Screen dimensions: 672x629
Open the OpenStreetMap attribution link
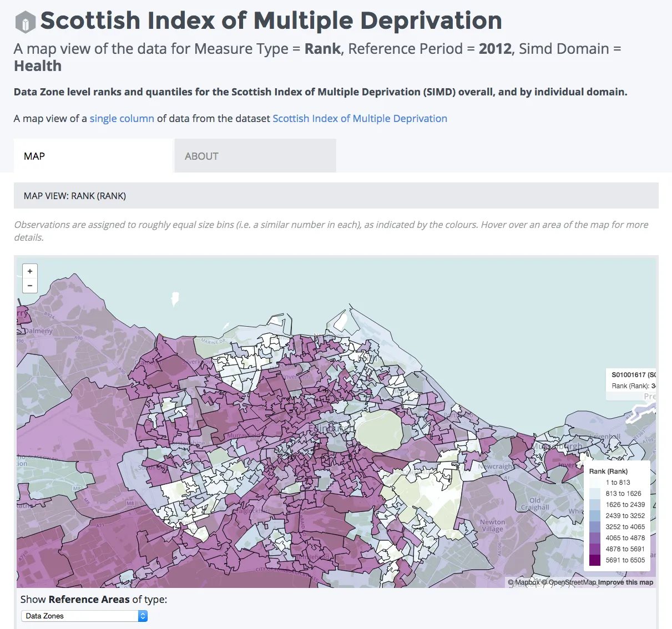click(568, 582)
